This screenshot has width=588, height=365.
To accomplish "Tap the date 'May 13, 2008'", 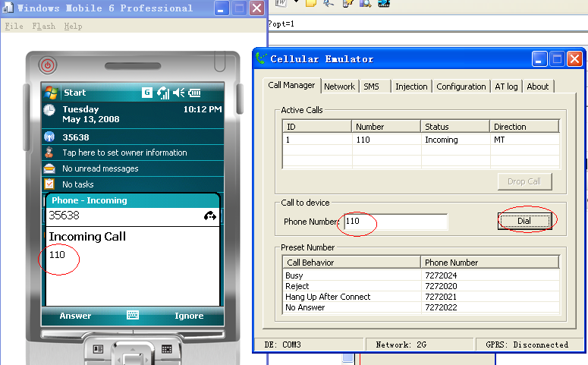I will [x=91, y=119].
